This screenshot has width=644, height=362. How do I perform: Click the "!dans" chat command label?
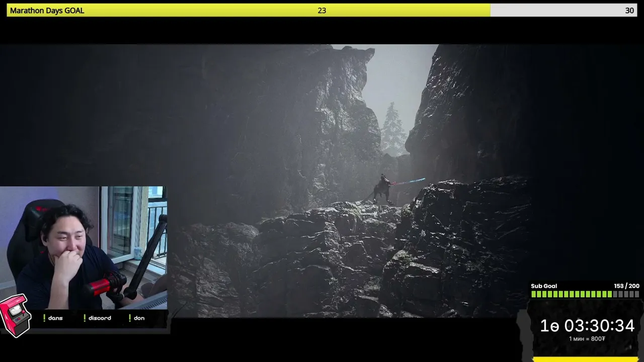coord(53,318)
